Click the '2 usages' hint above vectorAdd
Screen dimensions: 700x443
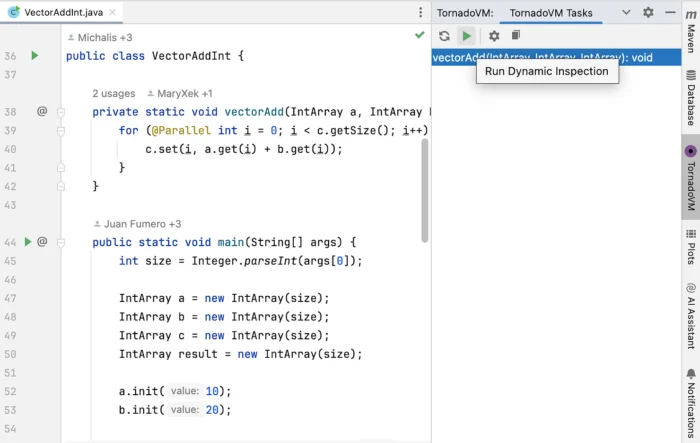113,93
